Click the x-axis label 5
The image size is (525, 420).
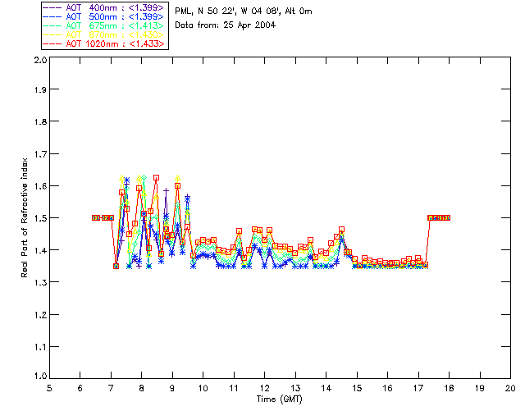point(49,389)
